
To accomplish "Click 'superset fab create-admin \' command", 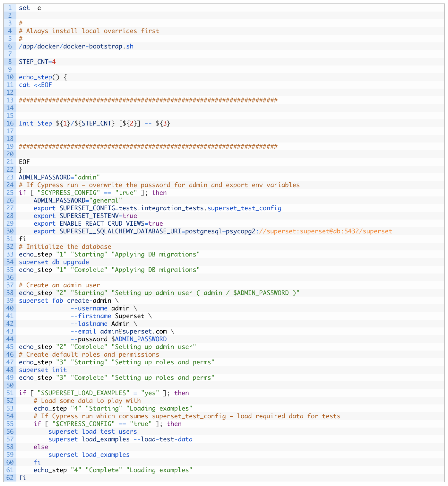I will pos(69,300).
